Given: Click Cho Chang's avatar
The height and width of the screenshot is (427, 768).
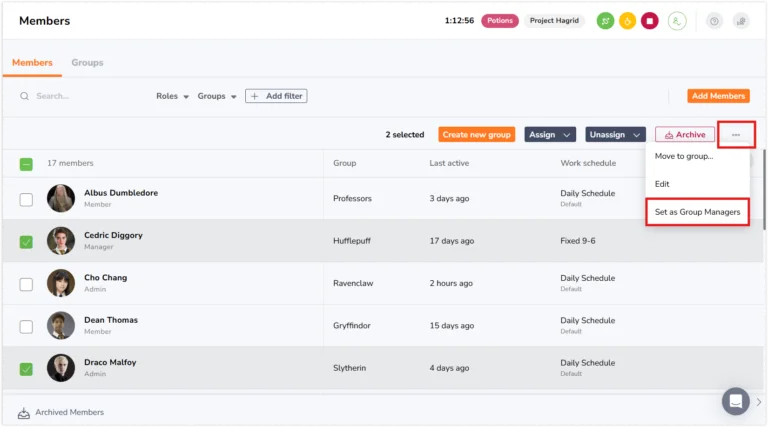Looking at the screenshot, I should click(61, 283).
